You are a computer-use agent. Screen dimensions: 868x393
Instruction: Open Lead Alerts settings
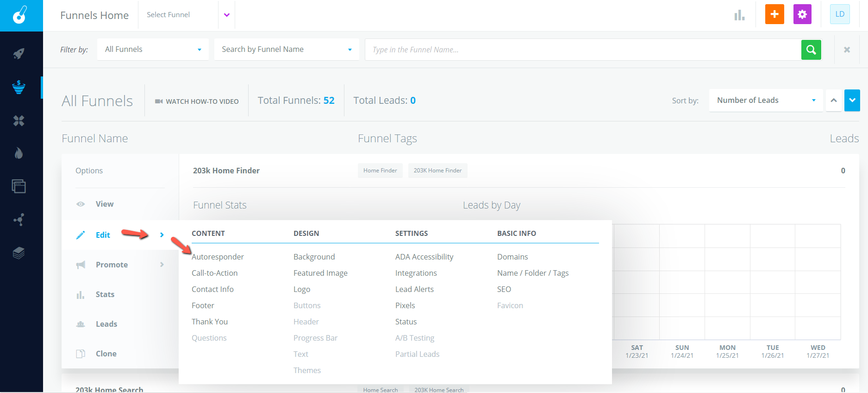point(414,289)
